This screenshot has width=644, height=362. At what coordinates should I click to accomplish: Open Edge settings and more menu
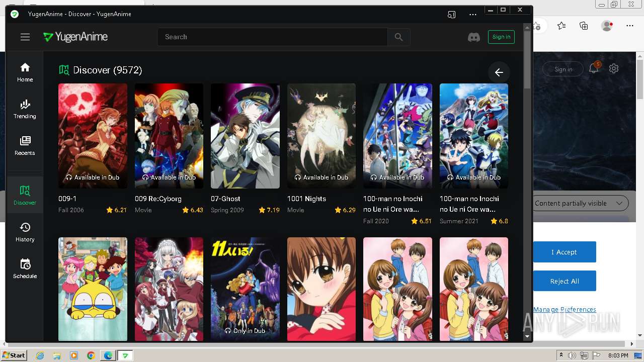(630, 26)
